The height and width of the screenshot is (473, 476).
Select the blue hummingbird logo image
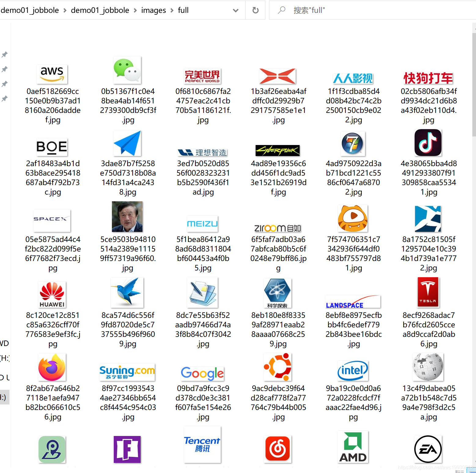click(x=127, y=292)
